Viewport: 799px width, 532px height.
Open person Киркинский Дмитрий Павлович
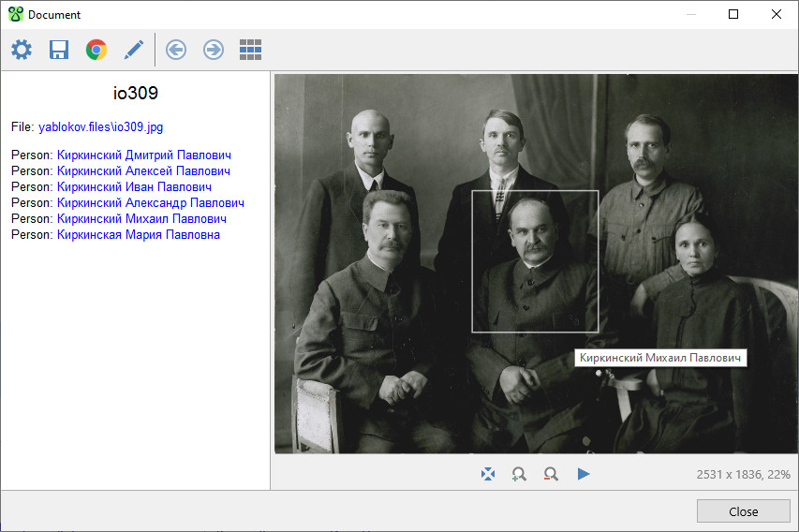144,155
